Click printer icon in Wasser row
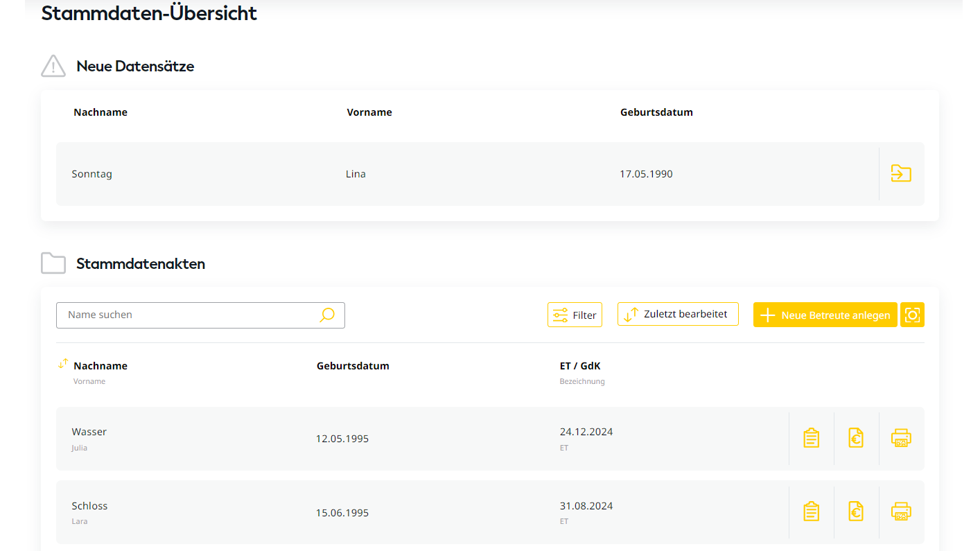The width and height of the screenshot is (980, 551). 900,438
